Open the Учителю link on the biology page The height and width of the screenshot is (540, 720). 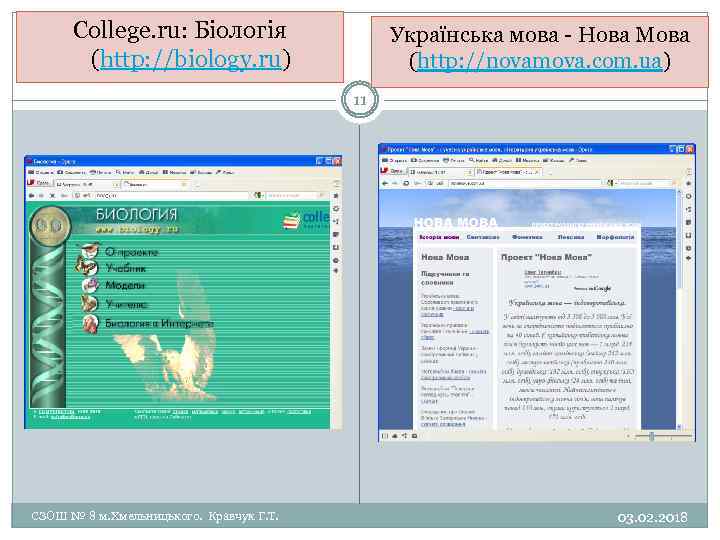(x=126, y=304)
